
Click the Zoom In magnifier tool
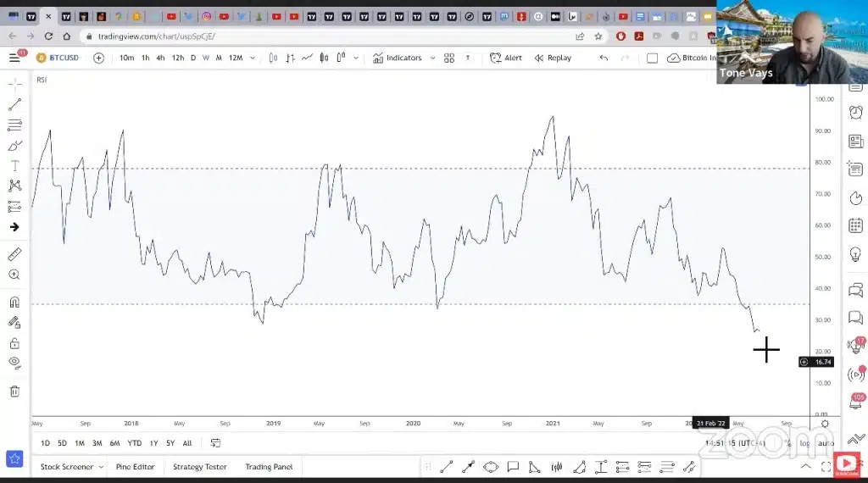(x=15, y=275)
